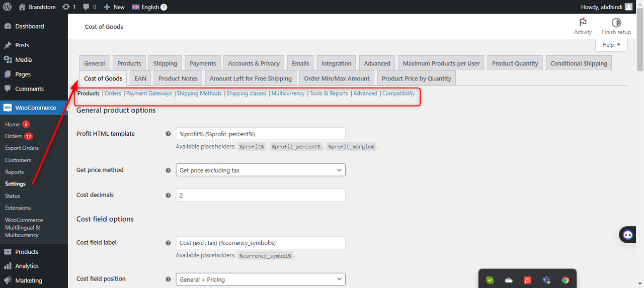
Task: Open Analytics in the sidebar
Action: 34,266
